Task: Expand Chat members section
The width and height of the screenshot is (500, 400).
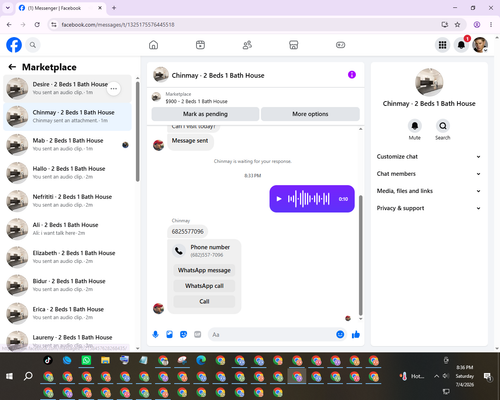Action: (x=429, y=174)
